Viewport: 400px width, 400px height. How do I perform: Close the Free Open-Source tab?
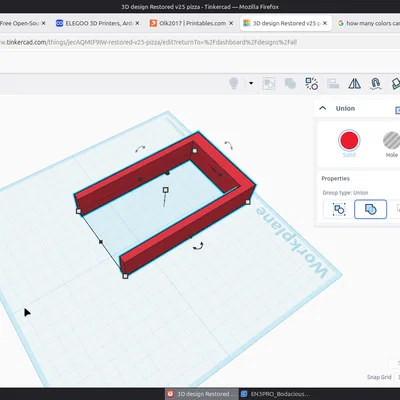coord(43,23)
